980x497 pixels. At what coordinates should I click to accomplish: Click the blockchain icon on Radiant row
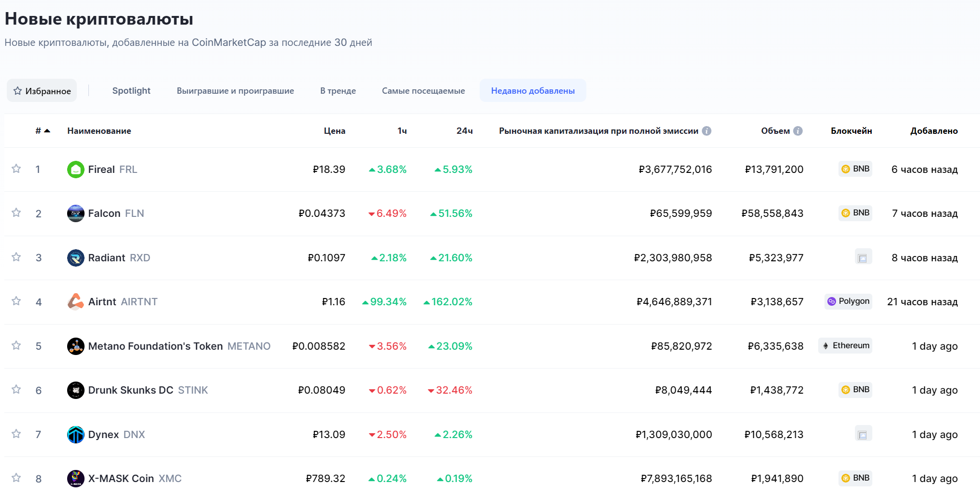point(863,257)
